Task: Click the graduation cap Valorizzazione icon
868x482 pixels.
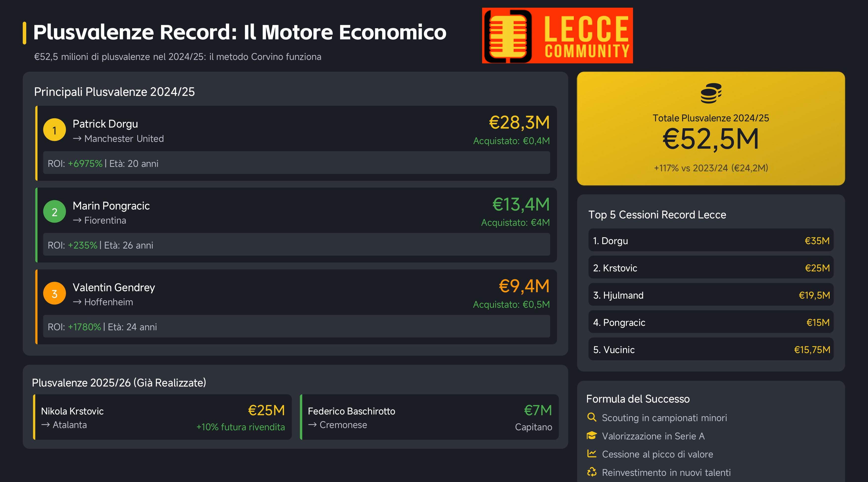Action: 592,435
